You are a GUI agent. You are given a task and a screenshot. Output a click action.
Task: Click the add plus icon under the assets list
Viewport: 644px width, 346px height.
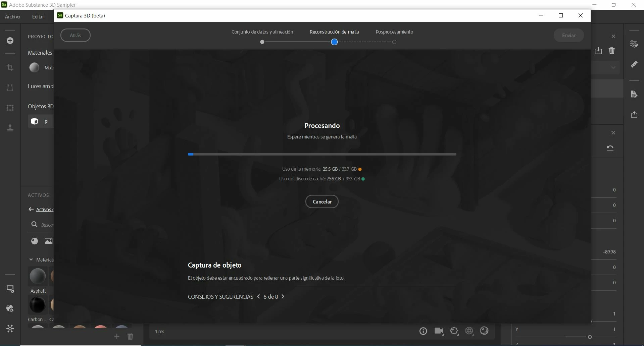(116, 336)
